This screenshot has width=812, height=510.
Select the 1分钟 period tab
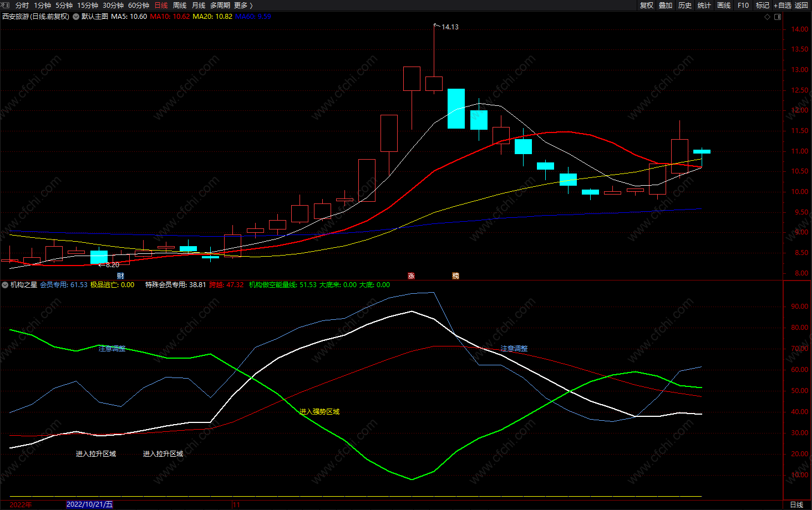click(42, 5)
